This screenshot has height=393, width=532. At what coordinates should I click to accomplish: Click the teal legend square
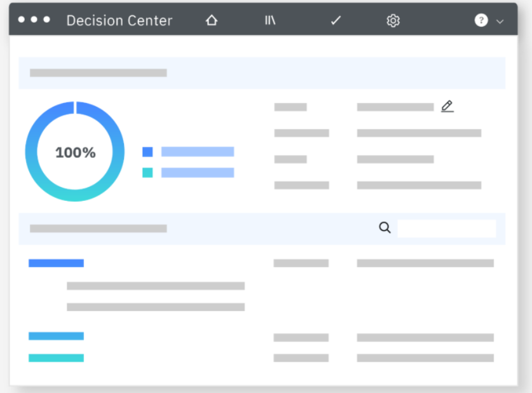(147, 172)
